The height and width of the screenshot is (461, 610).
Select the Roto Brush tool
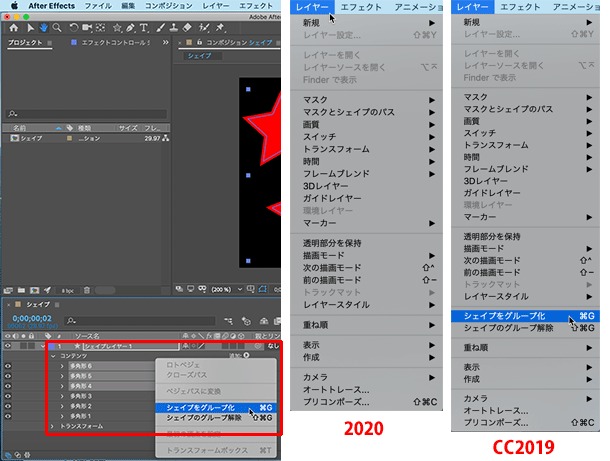click(203, 28)
